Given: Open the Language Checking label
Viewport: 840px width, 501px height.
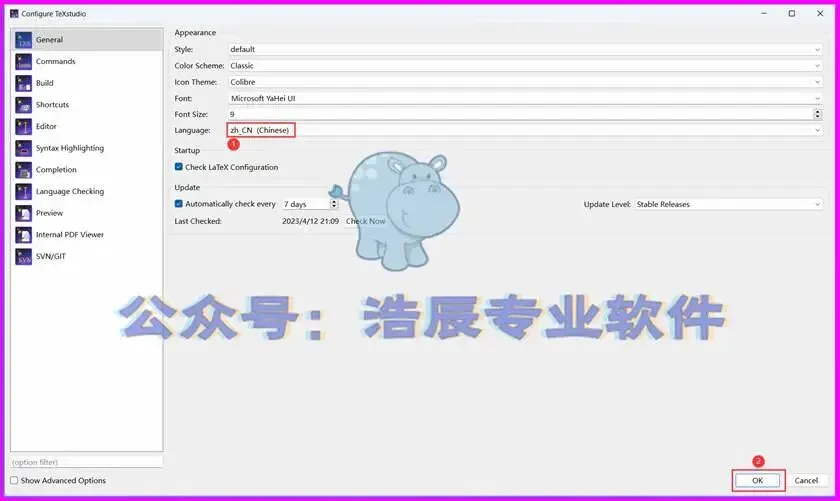Looking at the screenshot, I should pyautogui.click(x=70, y=192).
